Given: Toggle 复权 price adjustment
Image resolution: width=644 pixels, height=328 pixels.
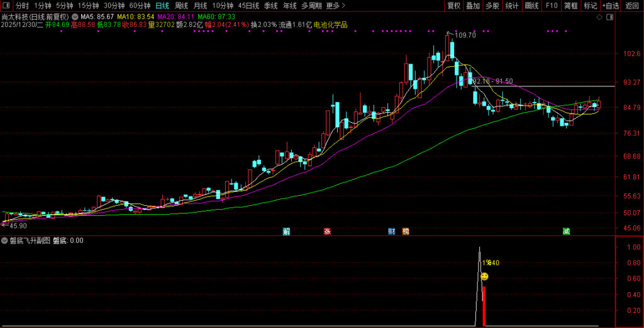Looking at the screenshot, I should click(x=453, y=6).
